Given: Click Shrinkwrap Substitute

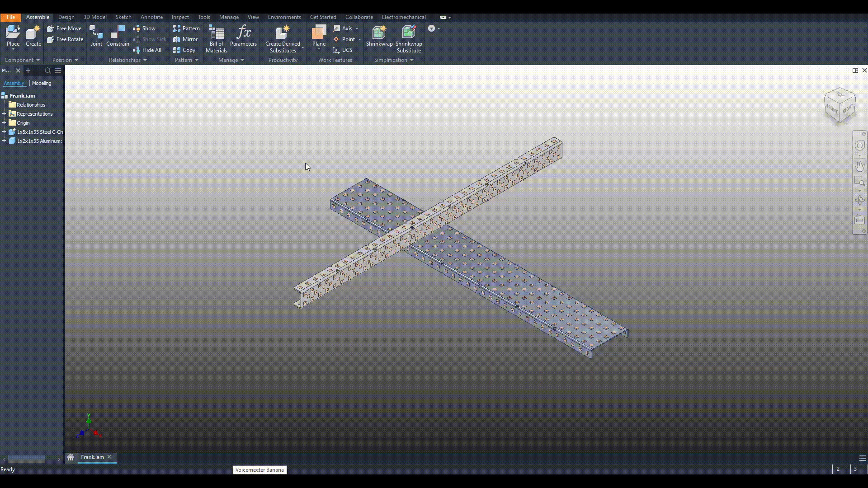Looking at the screenshot, I should [409, 39].
